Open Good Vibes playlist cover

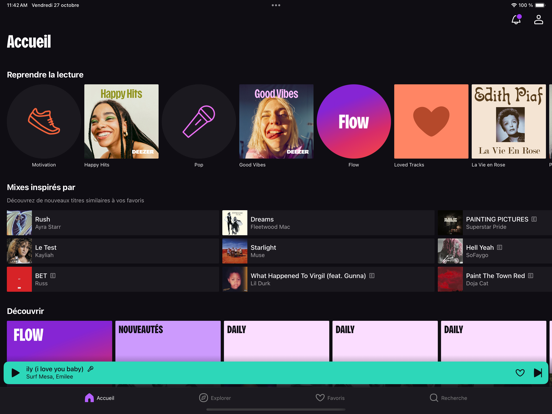coord(276,121)
